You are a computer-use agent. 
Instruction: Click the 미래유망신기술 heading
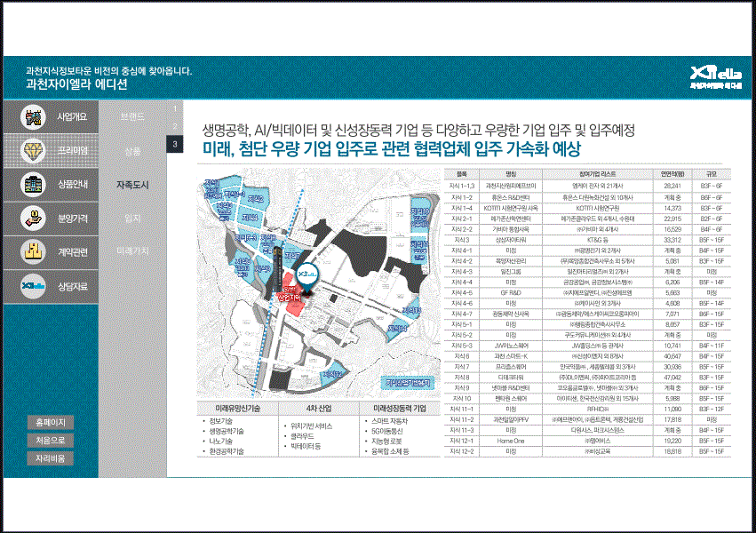(238, 408)
